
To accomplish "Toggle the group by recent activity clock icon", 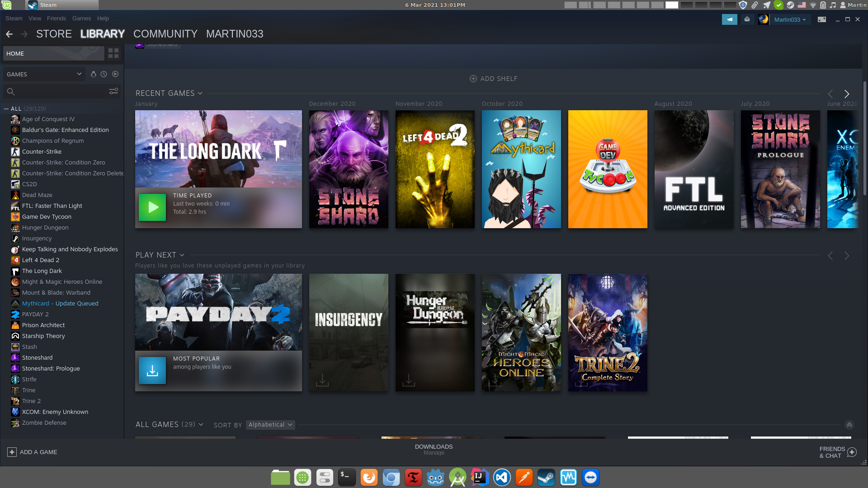I will 104,74.
